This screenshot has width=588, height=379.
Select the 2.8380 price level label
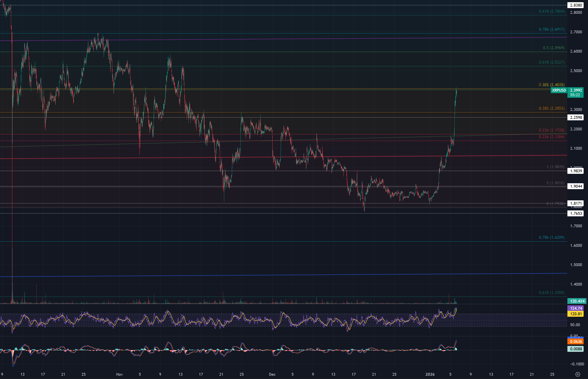[576, 5]
